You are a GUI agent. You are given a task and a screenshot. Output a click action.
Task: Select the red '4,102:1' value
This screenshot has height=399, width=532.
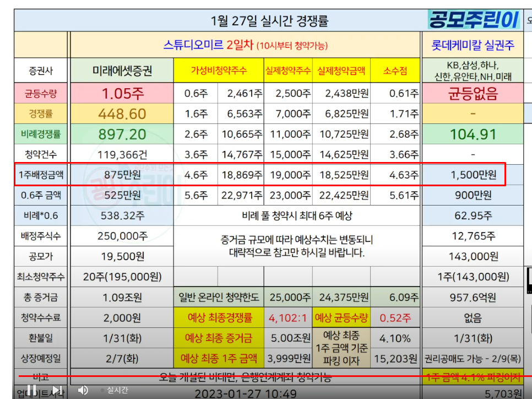(x=287, y=318)
